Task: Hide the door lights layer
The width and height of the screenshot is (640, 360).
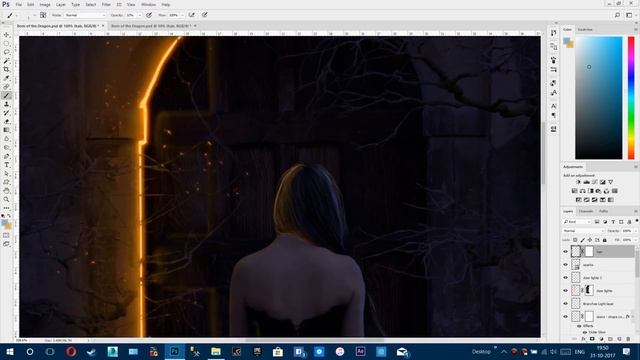Action: coord(566,291)
